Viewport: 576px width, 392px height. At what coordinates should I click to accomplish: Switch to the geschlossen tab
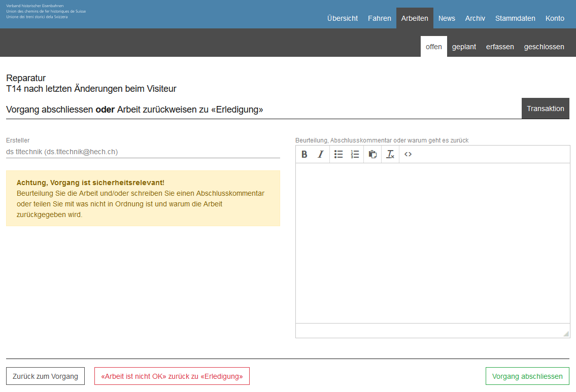click(x=544, y=47)
